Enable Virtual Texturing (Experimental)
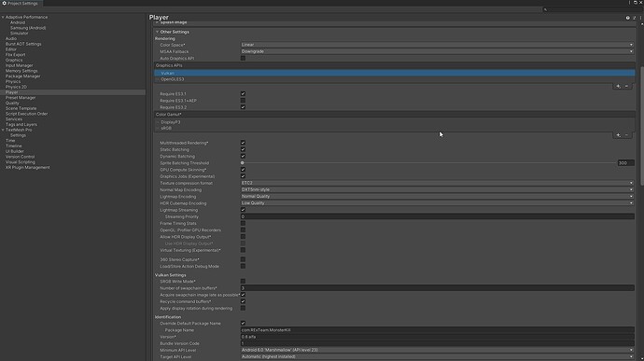 (243, 250)
